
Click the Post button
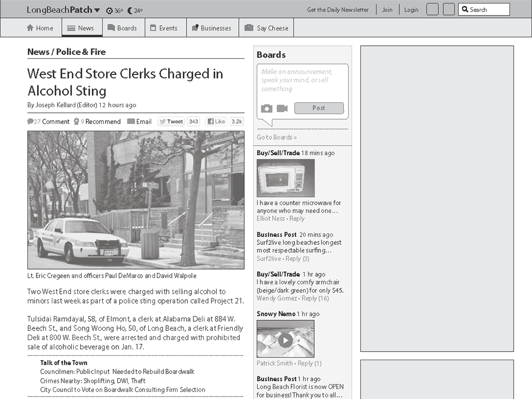pyautogui.click(x=319, y=108)
